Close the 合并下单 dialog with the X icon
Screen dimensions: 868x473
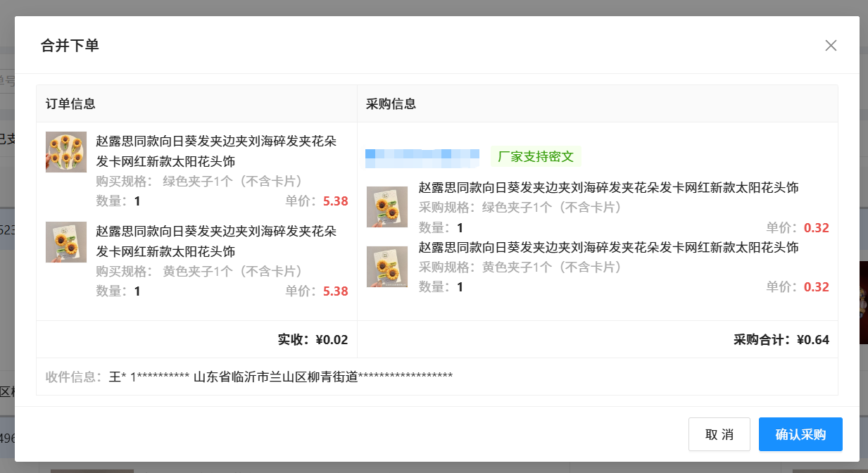(x=831, y=46)
